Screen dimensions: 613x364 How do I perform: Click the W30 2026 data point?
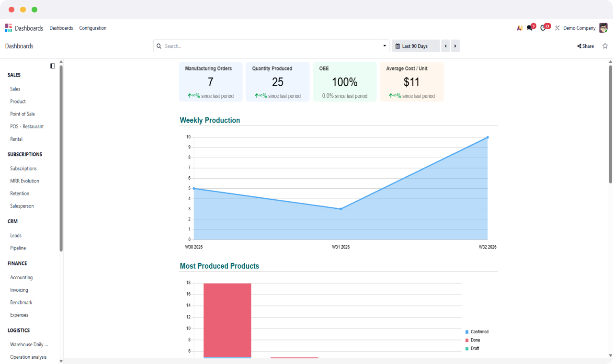[x=193, y=188]
